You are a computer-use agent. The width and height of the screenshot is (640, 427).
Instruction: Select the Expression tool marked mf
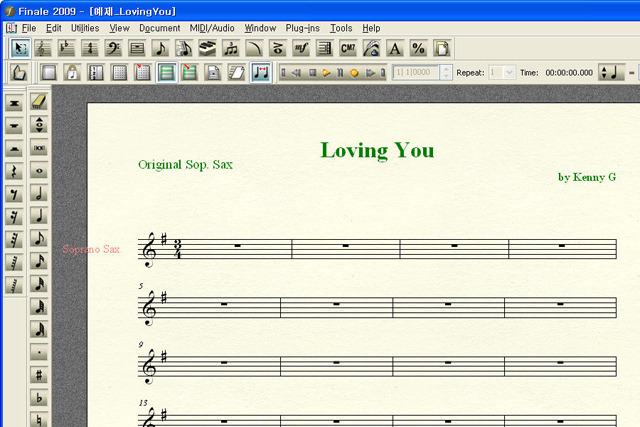point(301,48)
